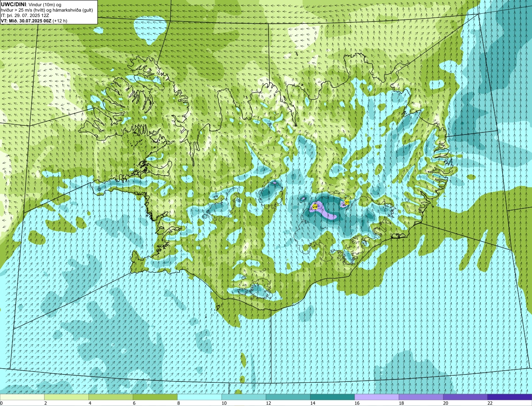Click the legend scale label "12"

pos(268,403)
